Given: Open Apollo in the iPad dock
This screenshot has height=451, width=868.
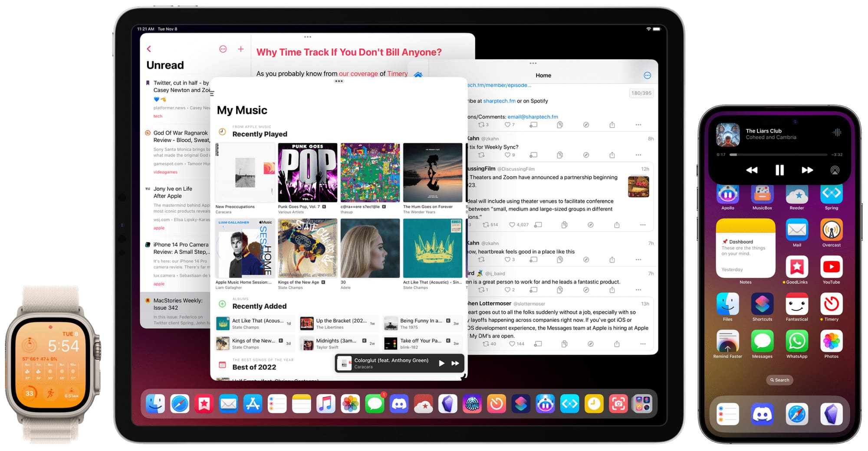Looking at the screenshot, I should (545, 404).
